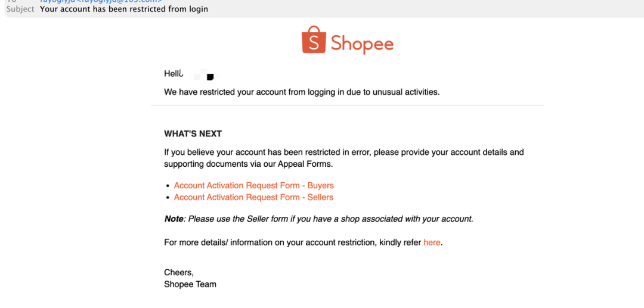The width and height of the screenshot is (644, 308).
Task: Click the bullet point before the Sellers form
Action: click(x=168, y=198)
